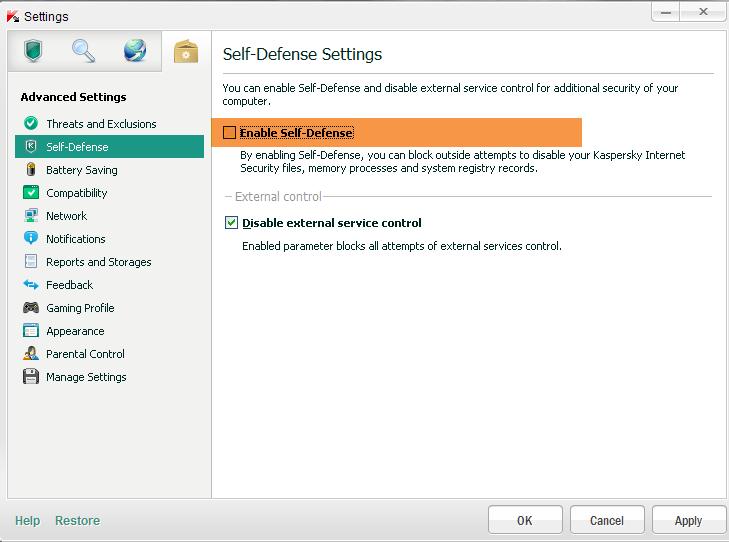729x542 pixels.
Task: Open Parental Control settings
Action: point(109,354)
